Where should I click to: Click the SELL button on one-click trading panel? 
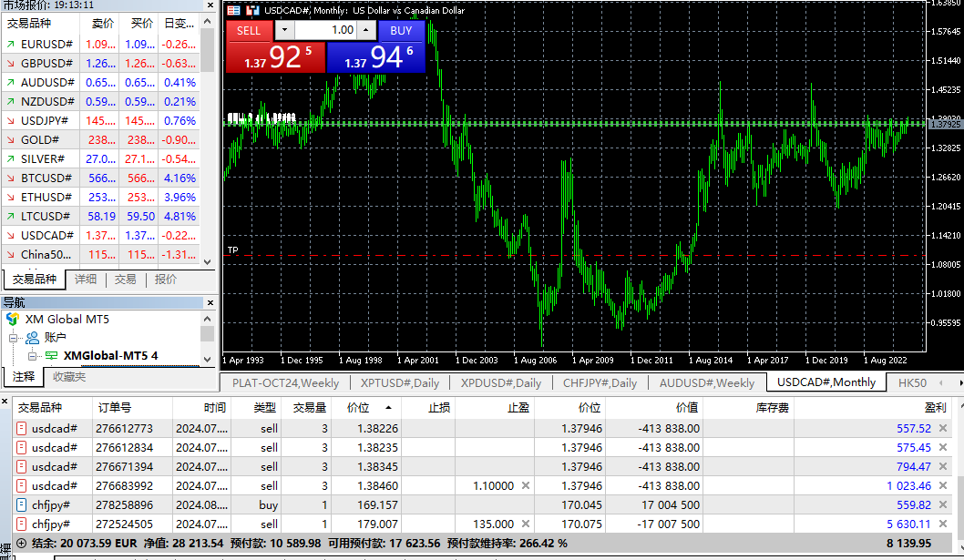pos(249,30)
